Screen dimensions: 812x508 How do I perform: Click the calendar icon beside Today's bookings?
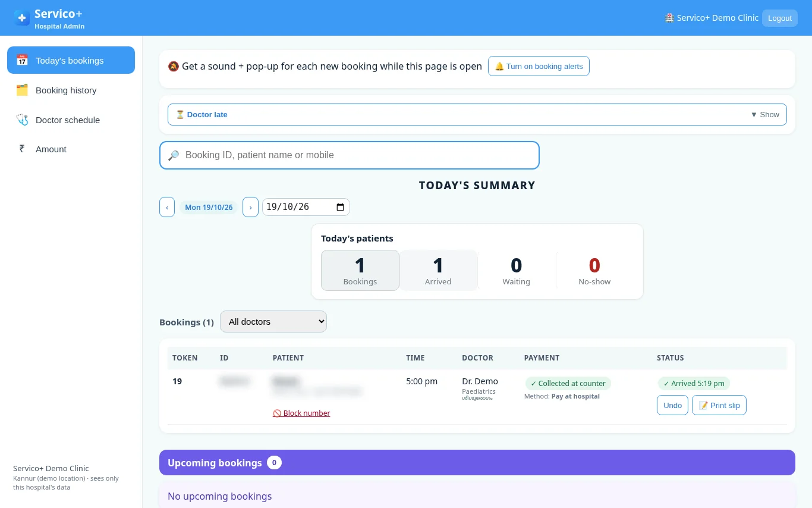(22, 60)
